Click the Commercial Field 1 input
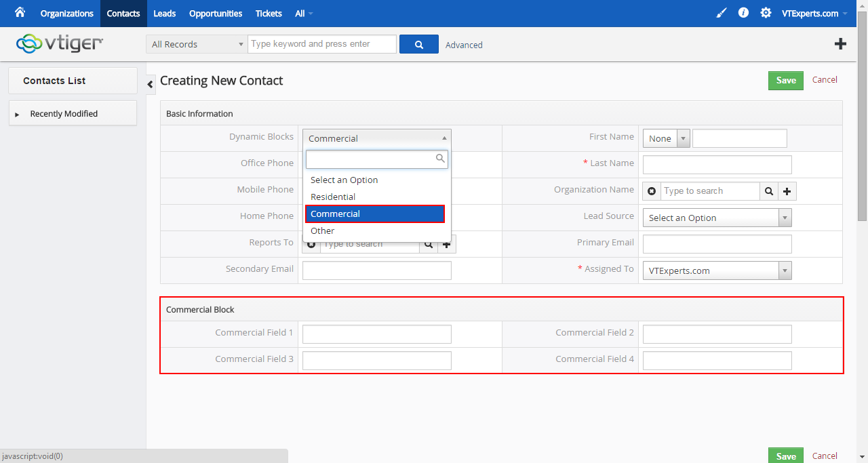This screenshot has width=868, height=463. pyautogui.click(x=376, y=334)
